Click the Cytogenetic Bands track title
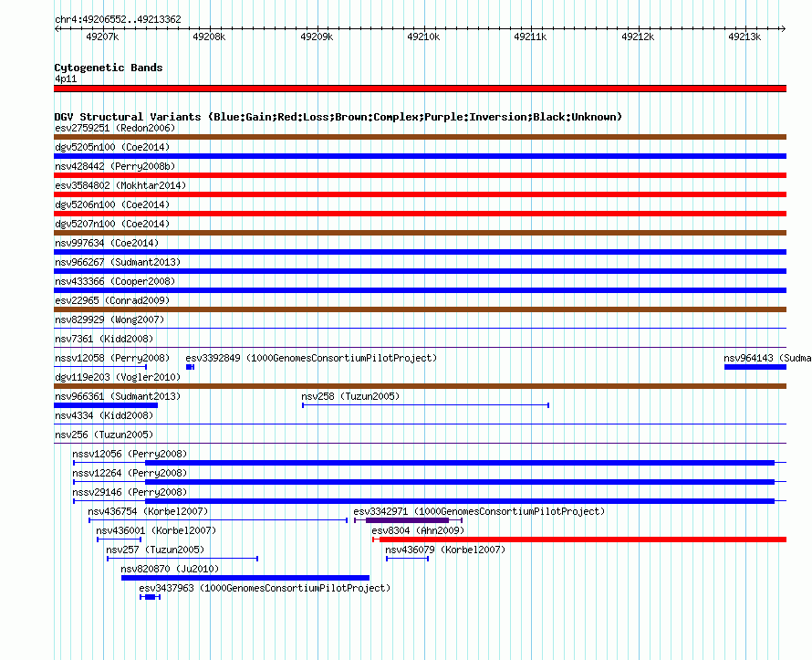The width and height of the screenshot is (812, 660). [x=109, y=68]
